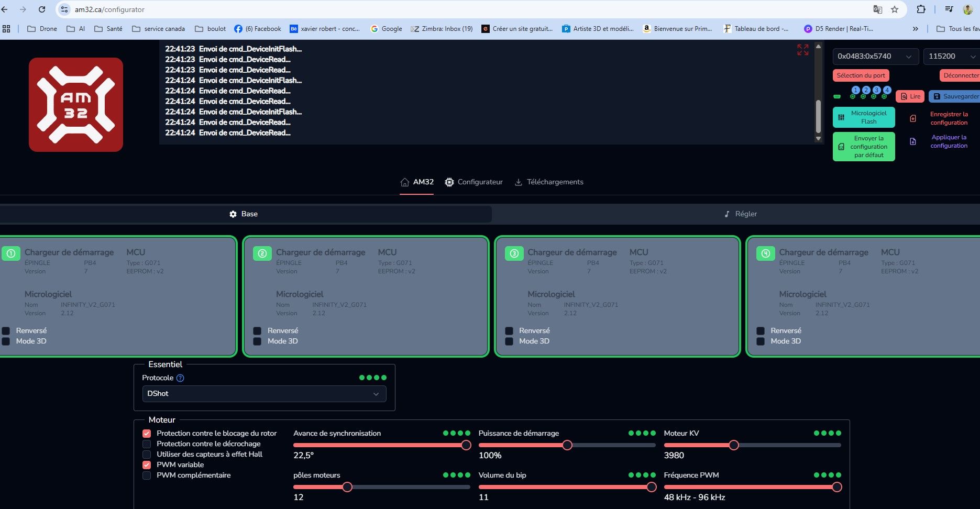
Task: Bookmark this page with the star icon
Action: [895, 9]
